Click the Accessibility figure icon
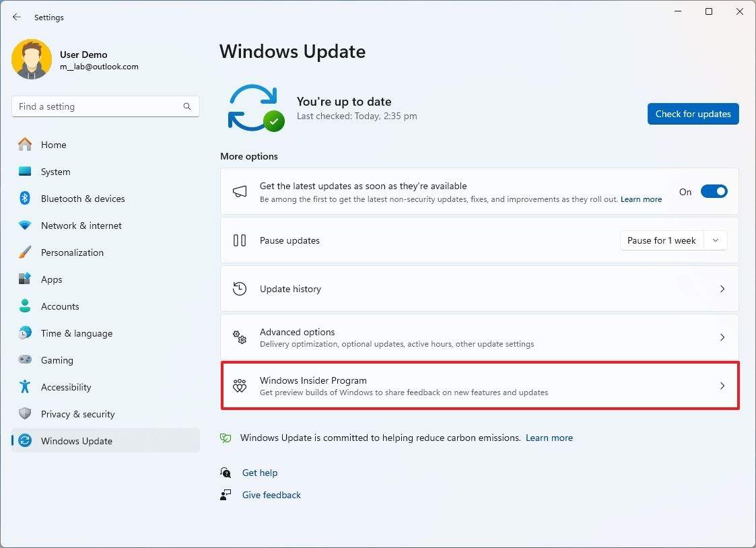 tap(25, 387)
